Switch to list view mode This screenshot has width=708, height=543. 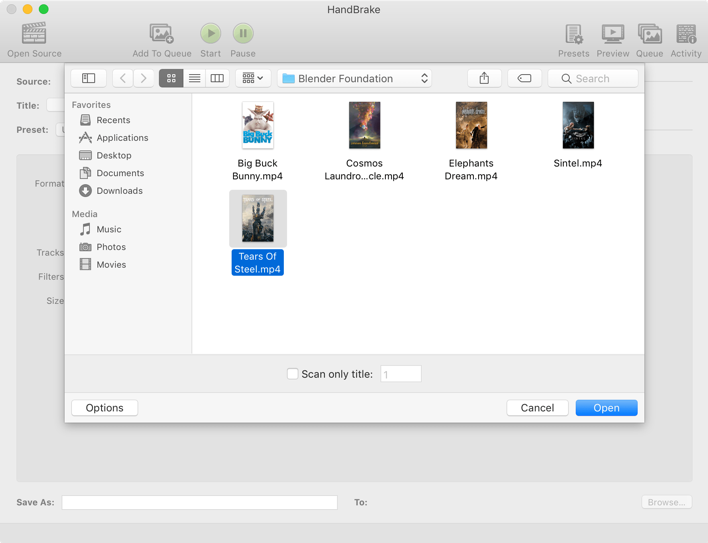[x=194, y=78]
